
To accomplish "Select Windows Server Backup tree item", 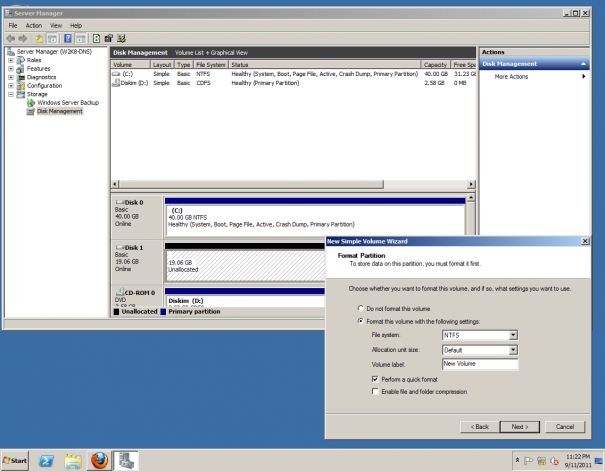I will point(68,103).
